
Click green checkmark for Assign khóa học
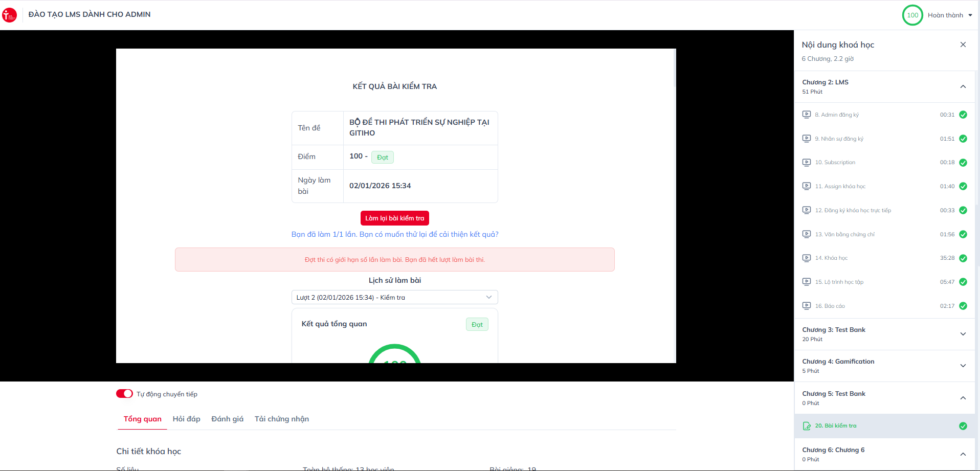[963, 186]
